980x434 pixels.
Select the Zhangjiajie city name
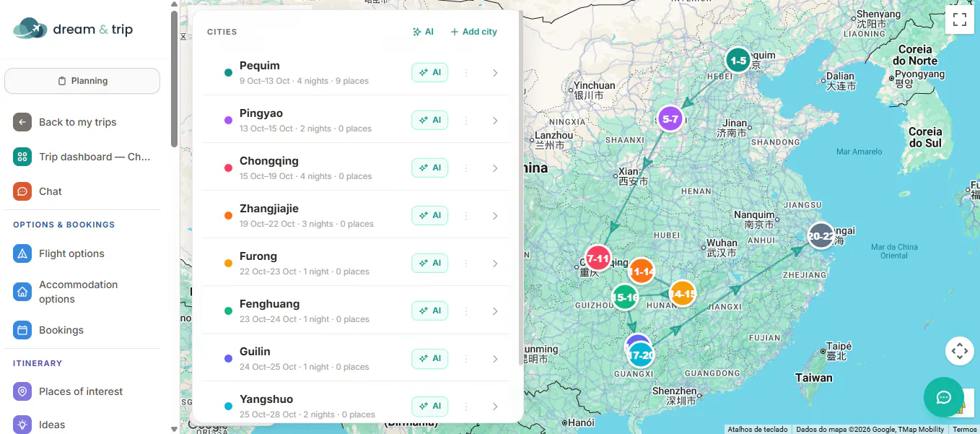click(269, 209)
